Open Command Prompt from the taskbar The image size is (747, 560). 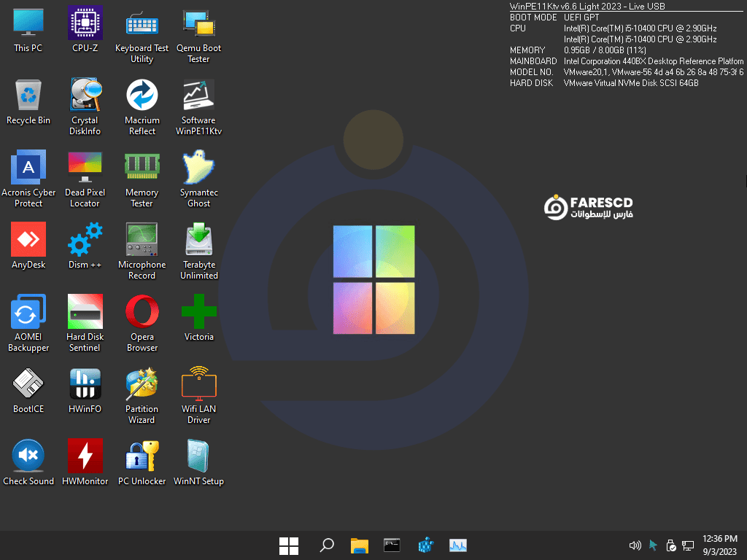392,545
